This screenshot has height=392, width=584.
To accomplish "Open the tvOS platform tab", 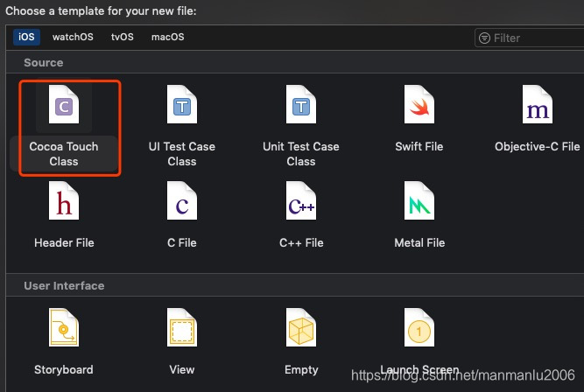I will click(123, 37).
